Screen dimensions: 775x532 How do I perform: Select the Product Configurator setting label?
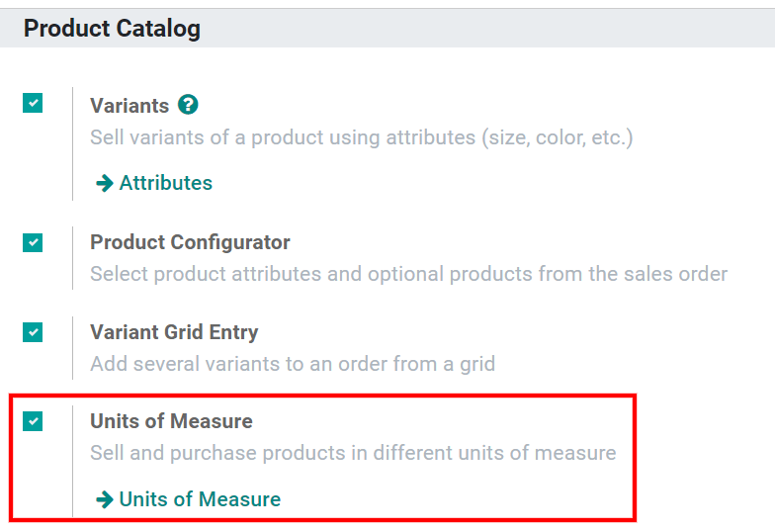click(190, 242)
